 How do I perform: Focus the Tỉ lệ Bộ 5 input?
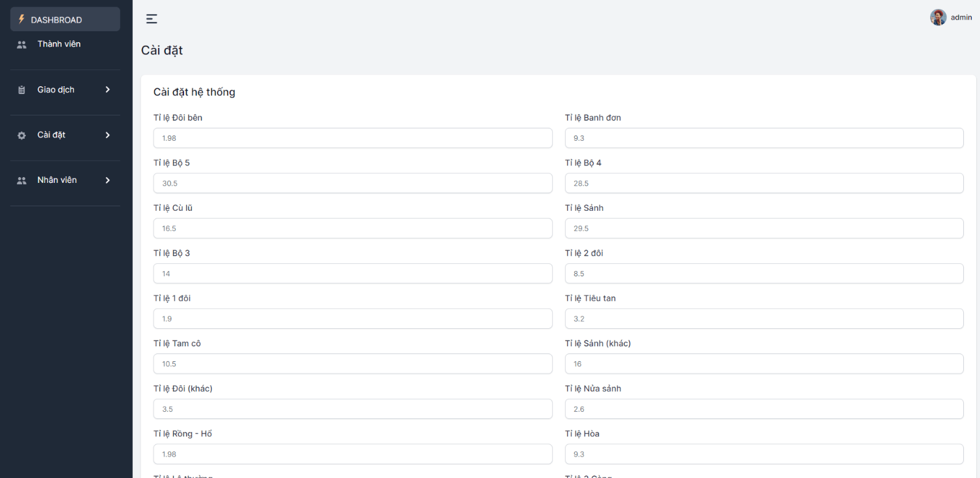click(353, 184)
